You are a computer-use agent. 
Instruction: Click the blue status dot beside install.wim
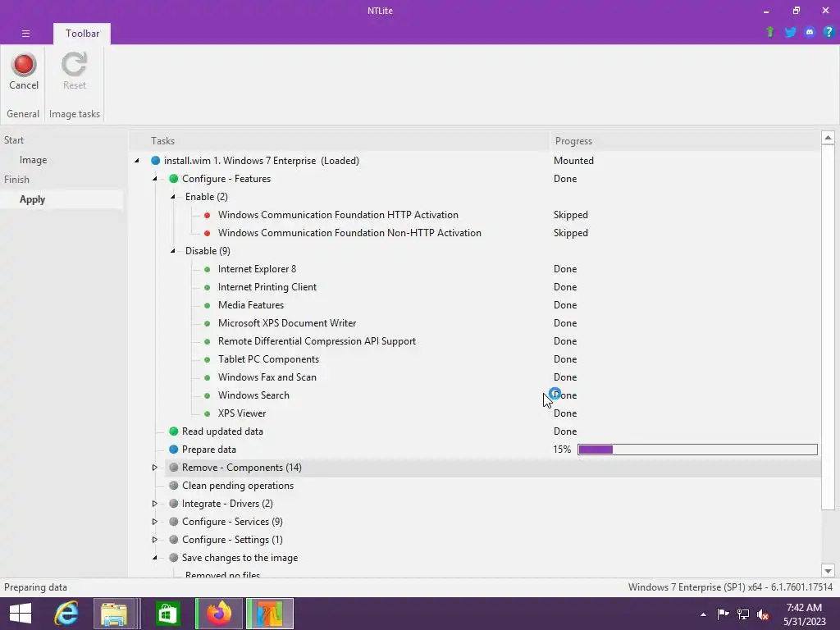tap(155, 161)
